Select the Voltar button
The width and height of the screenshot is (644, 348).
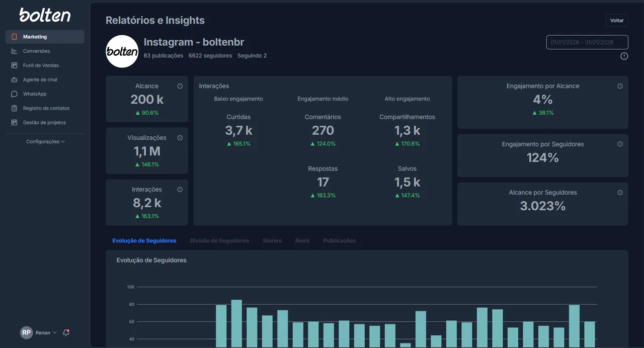point(617,21)
